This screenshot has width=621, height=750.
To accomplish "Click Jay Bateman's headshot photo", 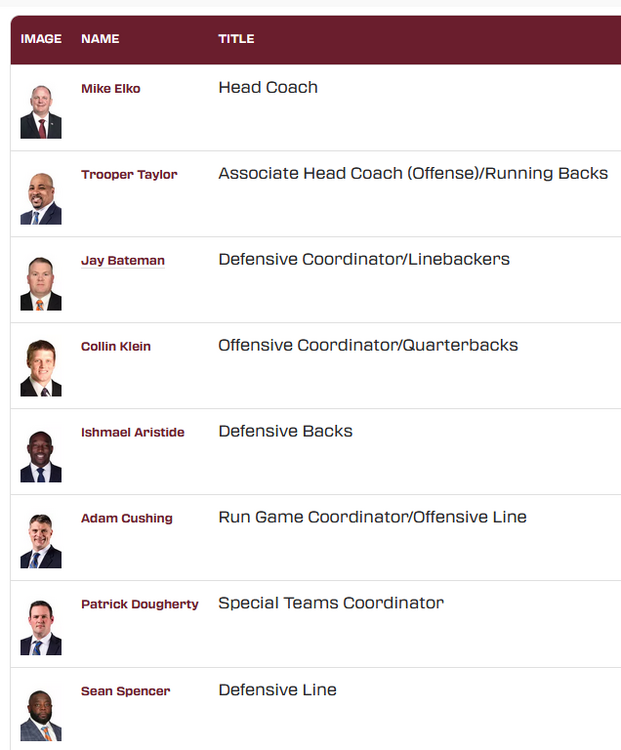I will (41, 284).
